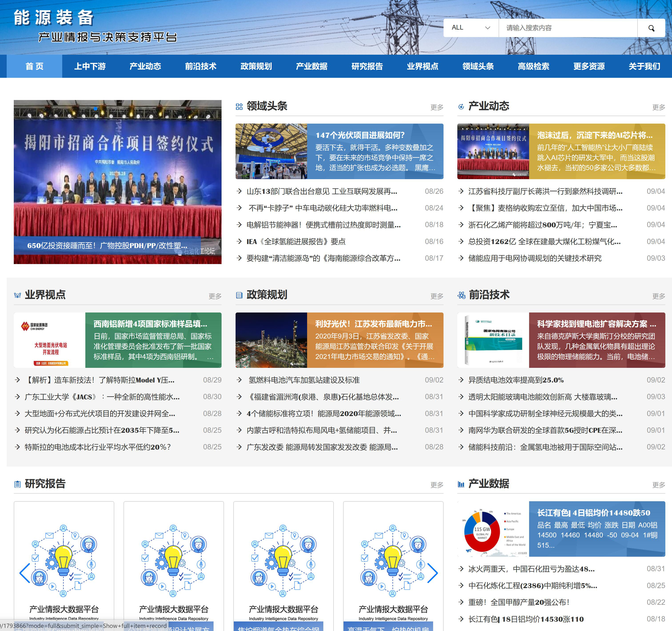The height and width of the screenshot is (631, 672).
Task: Show previous research reports with left arrow
Action: point(25,573)
